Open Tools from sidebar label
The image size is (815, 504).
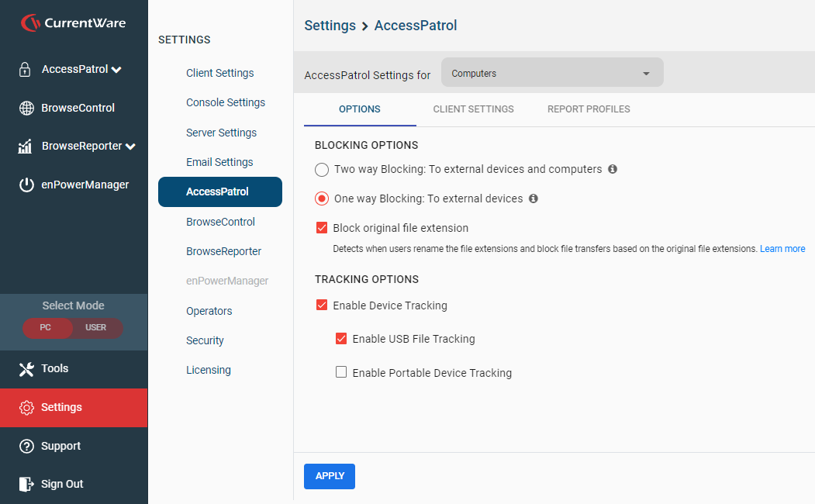point(54,368)
